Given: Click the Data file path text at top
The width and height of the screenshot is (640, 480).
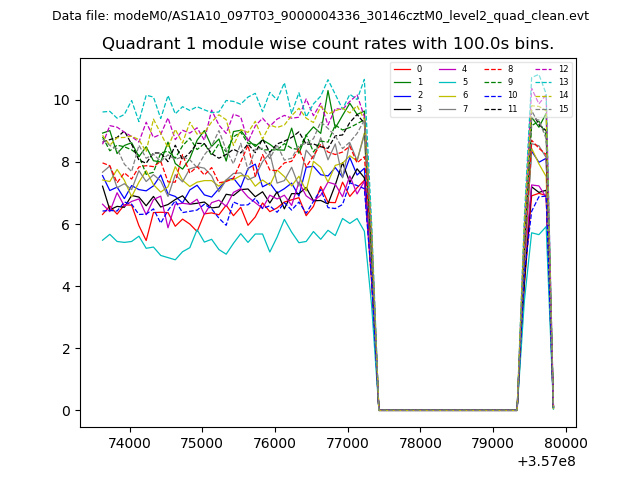Looking at the screenshot, I should click(320, 16).
